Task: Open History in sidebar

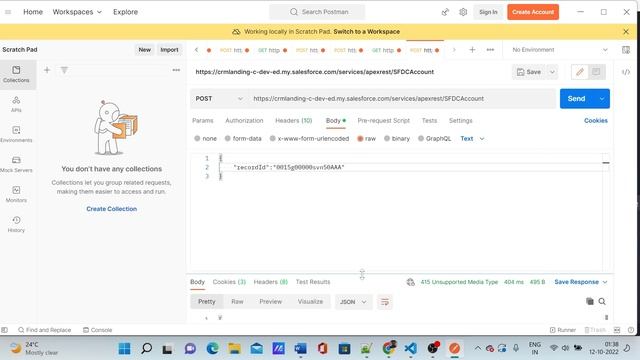Action: click(x=16, y=224)
